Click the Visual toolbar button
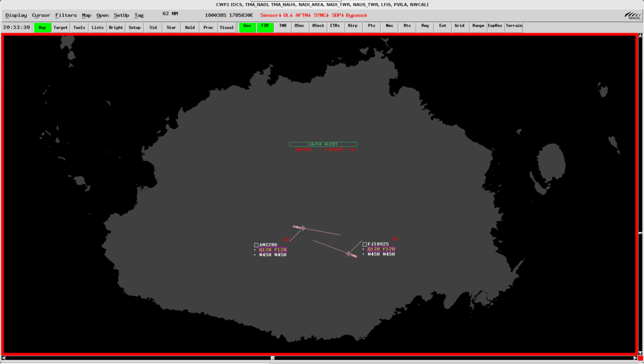 pyautogui.click(x=227, y=28)
